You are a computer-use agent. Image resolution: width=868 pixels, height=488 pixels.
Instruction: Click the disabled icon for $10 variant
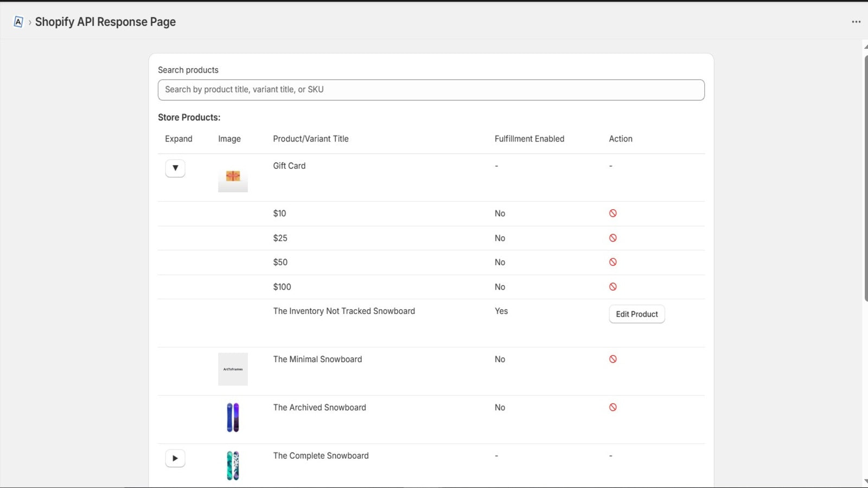point(612,213)
